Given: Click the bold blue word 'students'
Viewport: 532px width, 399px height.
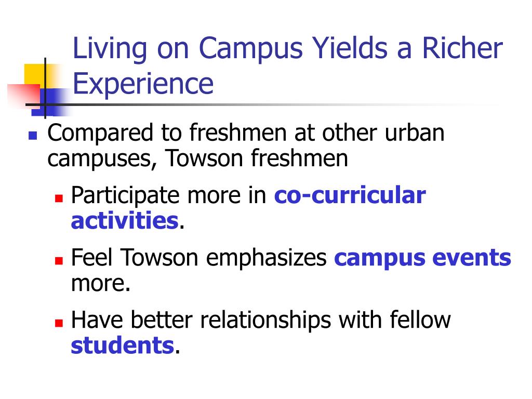Looking at the screenshot, I should pyautogui.click(x=123, y=345).
